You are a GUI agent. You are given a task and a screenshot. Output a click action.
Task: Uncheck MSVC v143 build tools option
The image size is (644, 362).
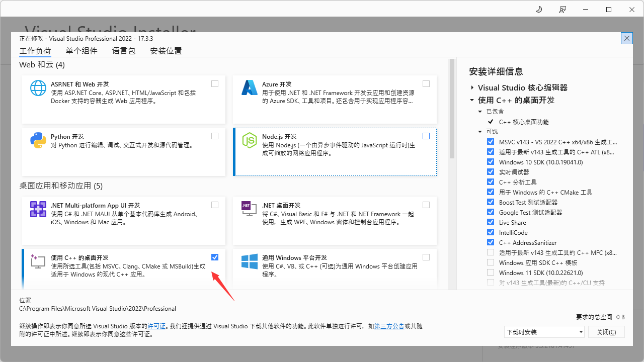(491, 142)
